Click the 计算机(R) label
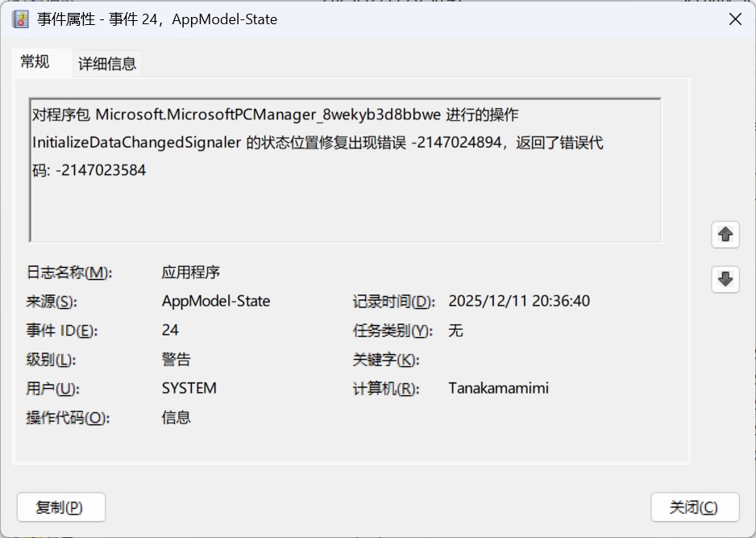The width and height of the screenshot is (756, 538). point(386,389)
